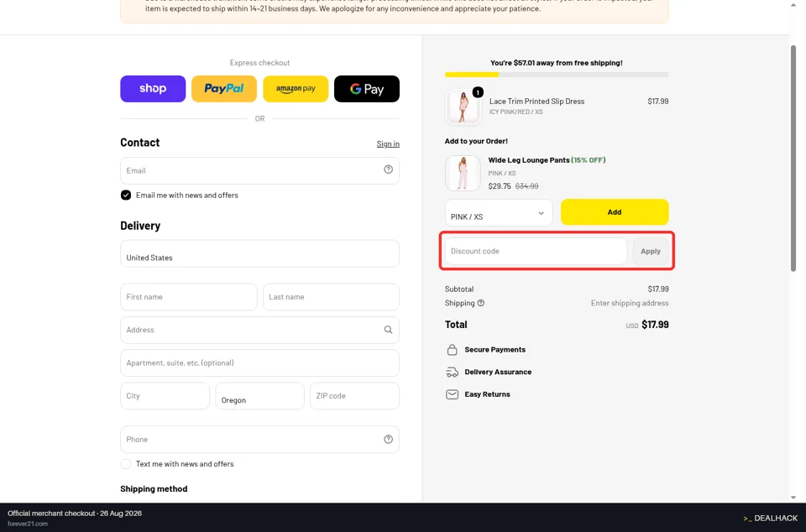Open the Sign in link

point(388,143)
